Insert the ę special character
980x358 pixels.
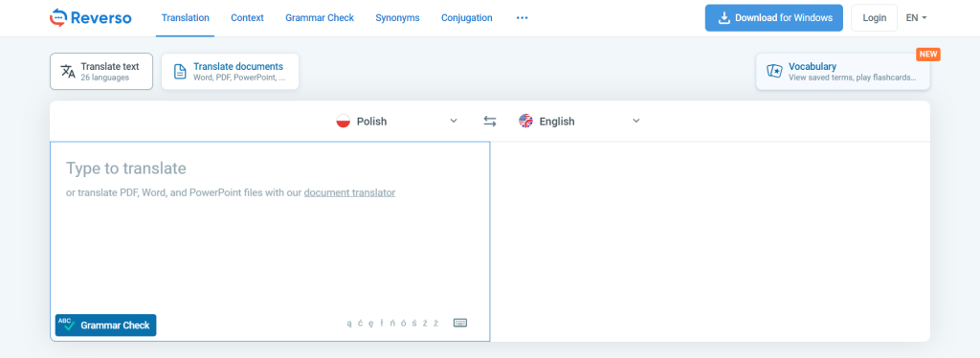pyautogui.click(x=370, y=324)
